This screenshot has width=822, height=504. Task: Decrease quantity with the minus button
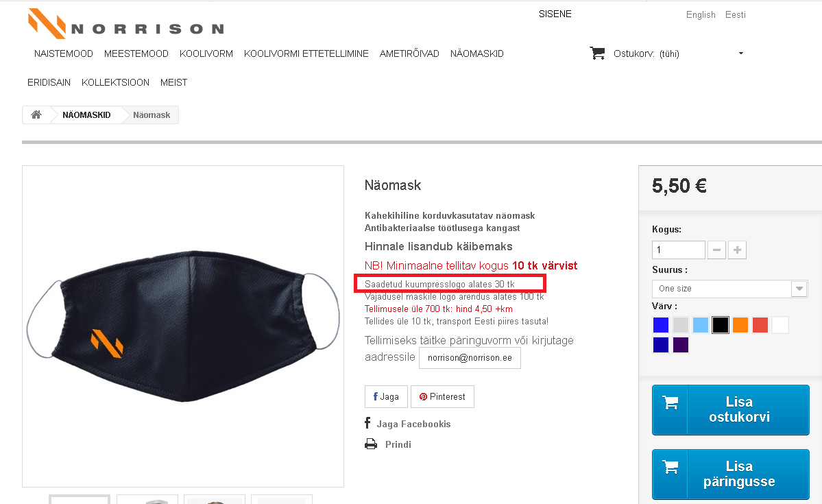[x=716, y=250]
